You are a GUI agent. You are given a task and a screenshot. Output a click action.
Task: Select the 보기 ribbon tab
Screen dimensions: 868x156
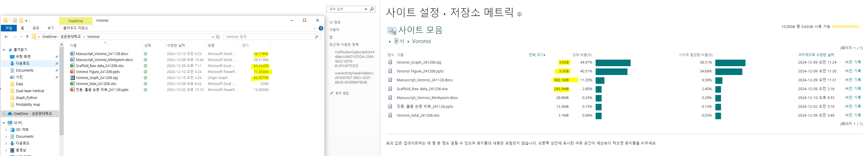tap(51, 28)
